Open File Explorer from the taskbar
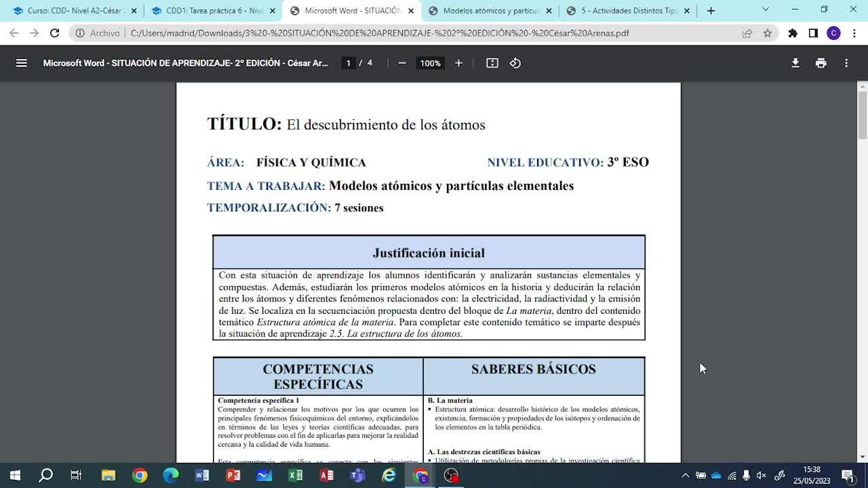The width and height of the screenshot is (868, 488). tap(108, 475)
